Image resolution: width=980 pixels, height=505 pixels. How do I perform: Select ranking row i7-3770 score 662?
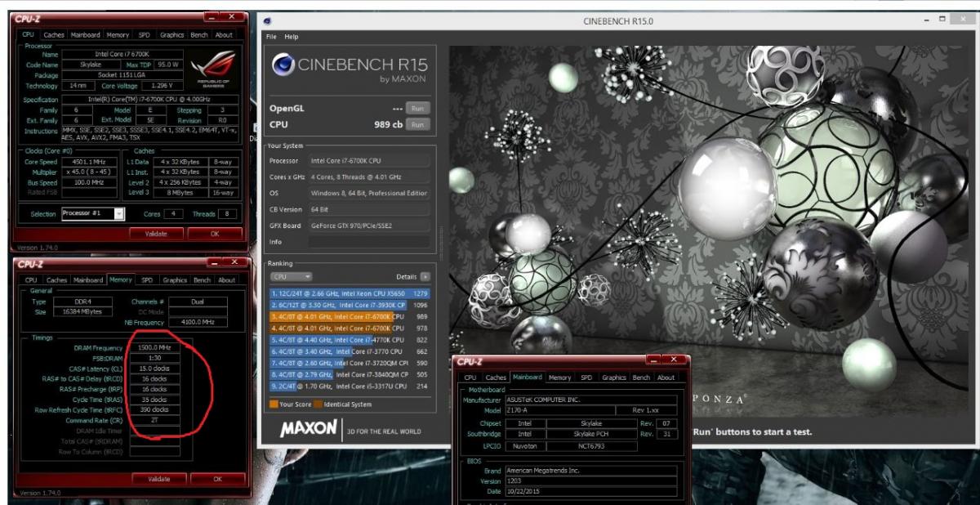coord(350,351)
